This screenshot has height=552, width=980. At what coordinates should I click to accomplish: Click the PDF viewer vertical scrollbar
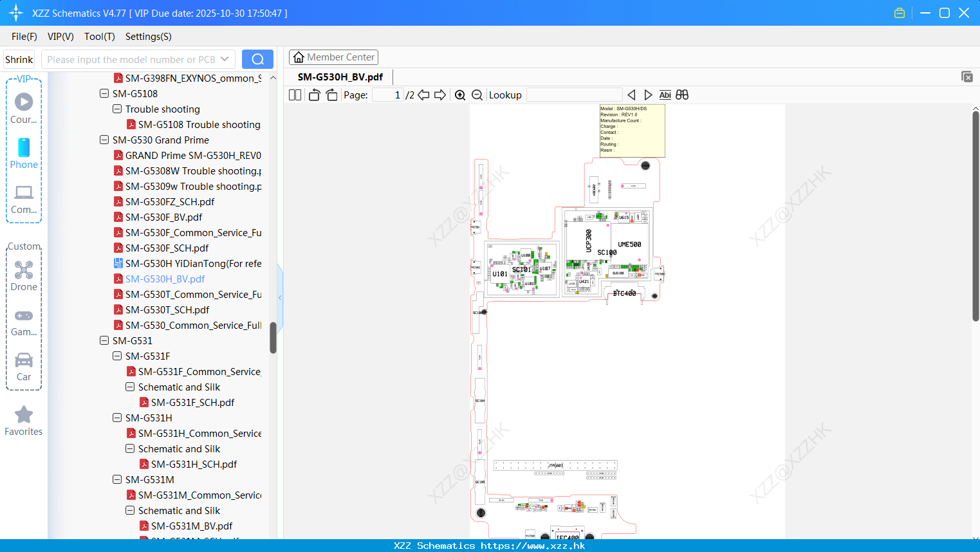[975, 216]
